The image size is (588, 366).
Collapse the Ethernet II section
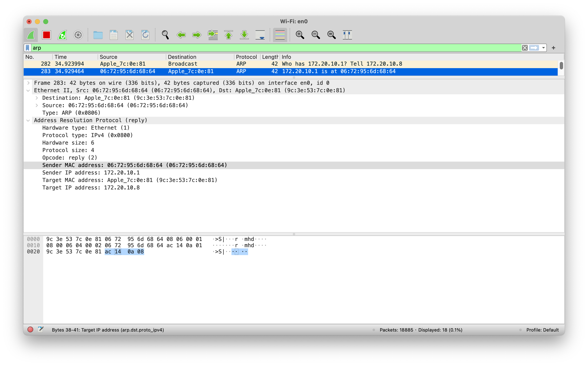coord(28,91)
